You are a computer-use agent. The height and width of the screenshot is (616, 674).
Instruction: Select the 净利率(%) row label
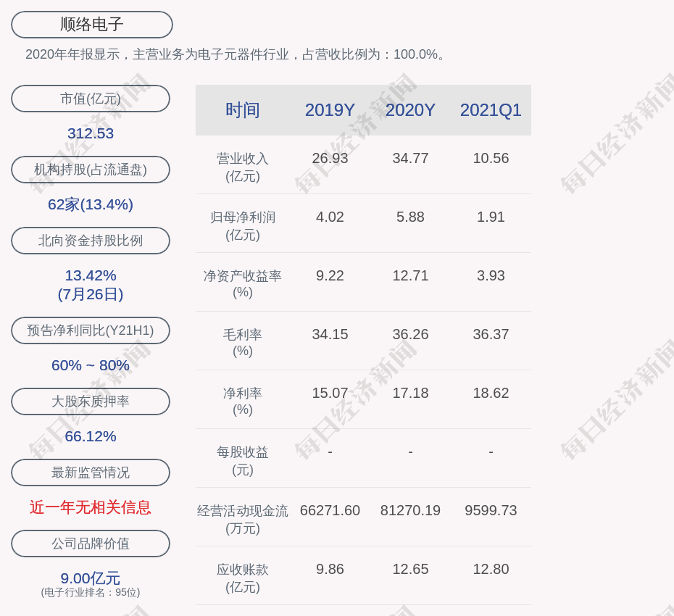tap(243, 401)
